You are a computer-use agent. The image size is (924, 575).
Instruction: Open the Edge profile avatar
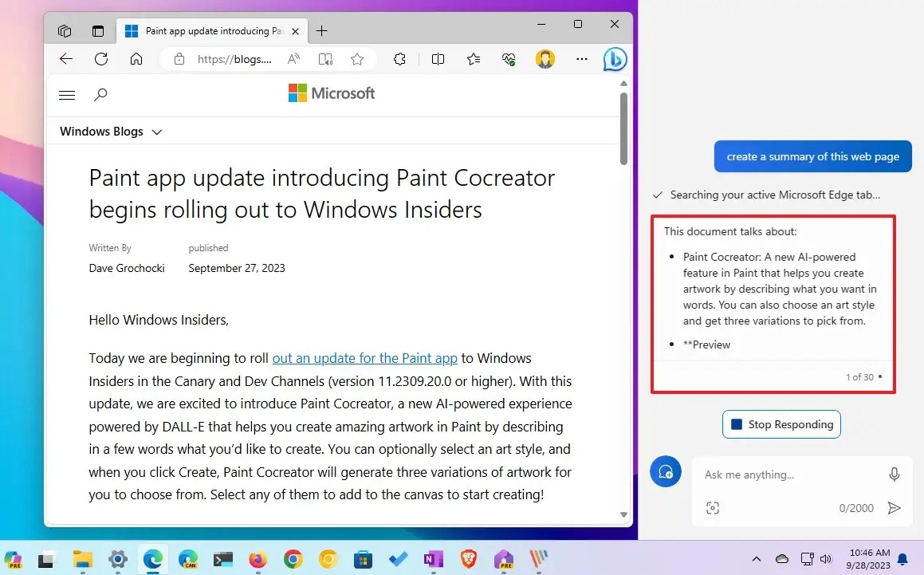tap(545, 59)
